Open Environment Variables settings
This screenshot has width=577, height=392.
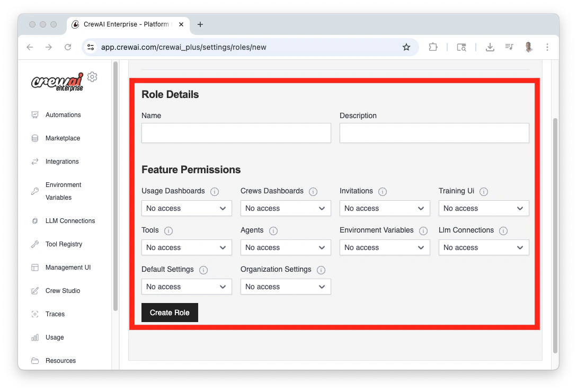coord(63,191)
